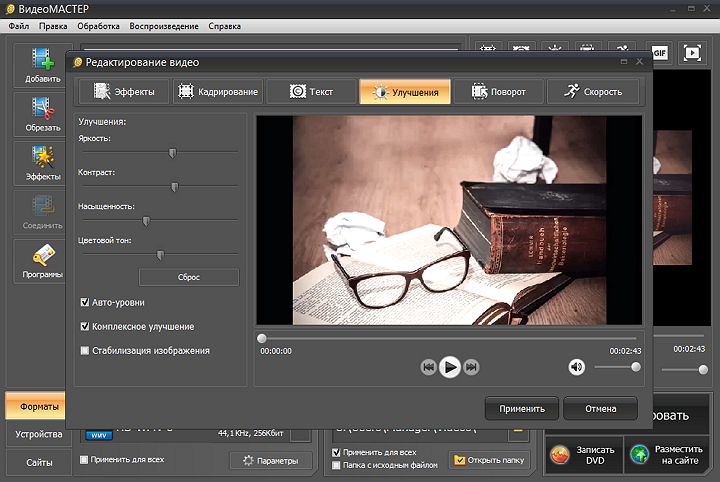720x482 pixels.
Task: Click the Цветовой тон slider handle
Action: coord(160,255)
